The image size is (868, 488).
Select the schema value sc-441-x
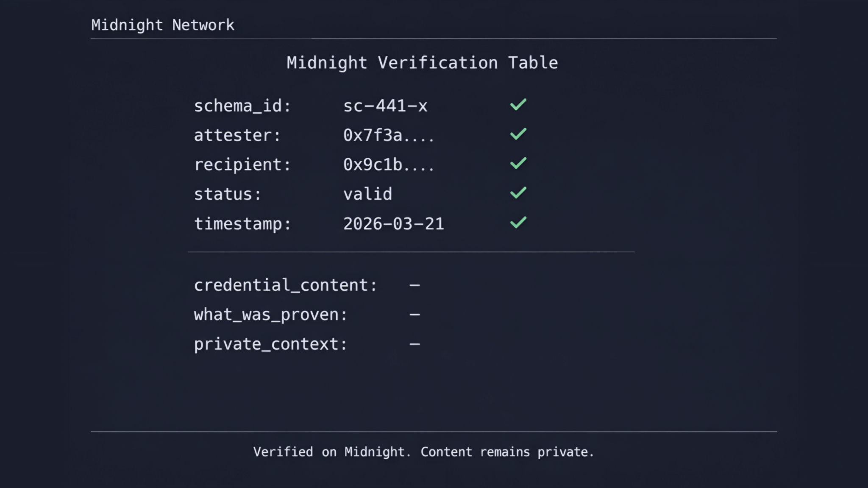(x=385, y=106)
